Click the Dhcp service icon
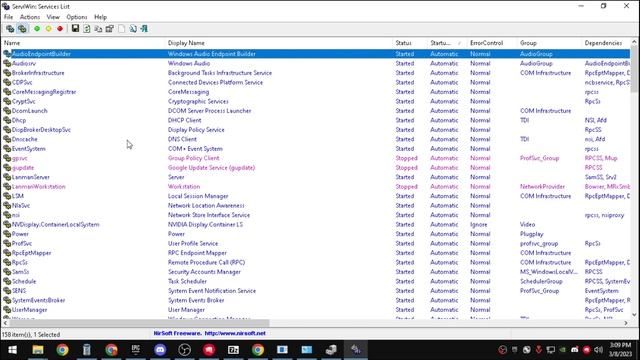The height and width of the screenshot is (360, 640). tap(7, 120)
